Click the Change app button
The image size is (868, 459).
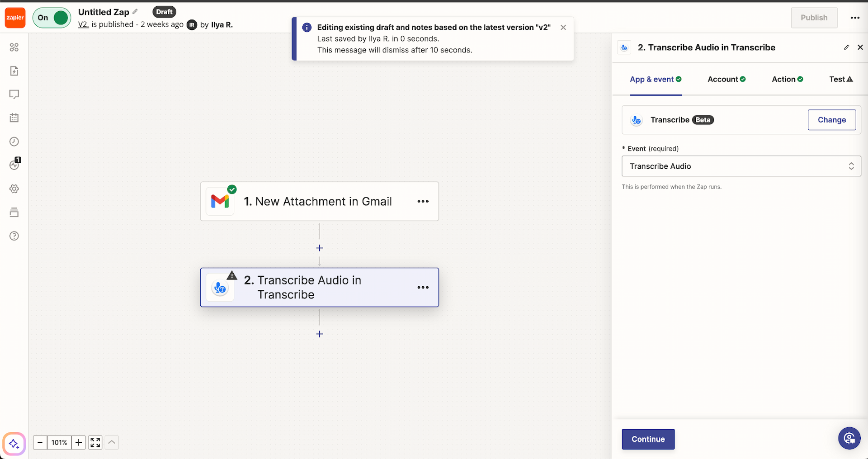(831, 120)
